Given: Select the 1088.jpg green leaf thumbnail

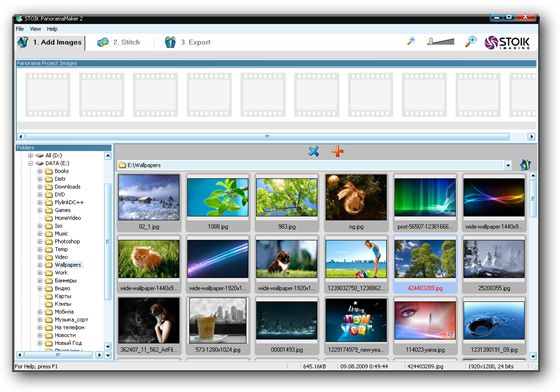Looking at the screenshot, I should pyautogui.click(x=218, y=201).
